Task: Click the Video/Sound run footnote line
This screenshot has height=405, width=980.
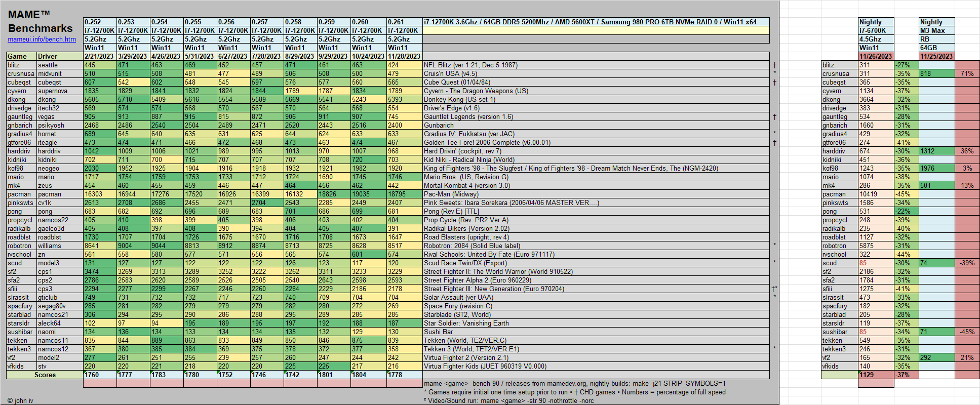Action: coord(509,400)
